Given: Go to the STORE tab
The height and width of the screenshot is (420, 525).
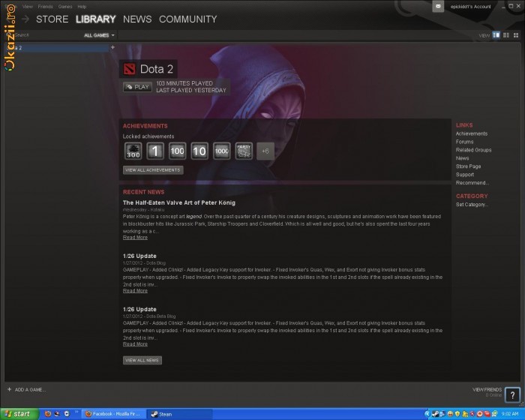Looking at the screenshot, I should [52, 19].
